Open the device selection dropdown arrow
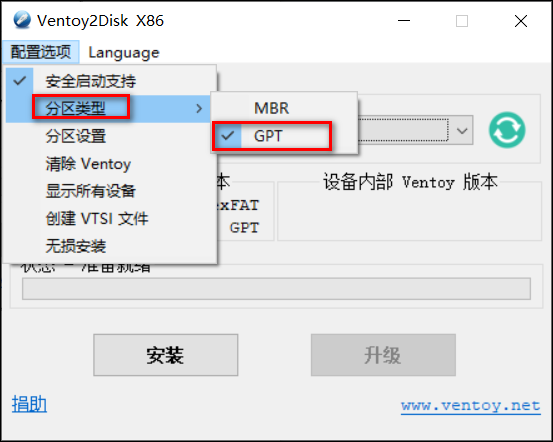The image size is (553, 442). tap(462, 131)
